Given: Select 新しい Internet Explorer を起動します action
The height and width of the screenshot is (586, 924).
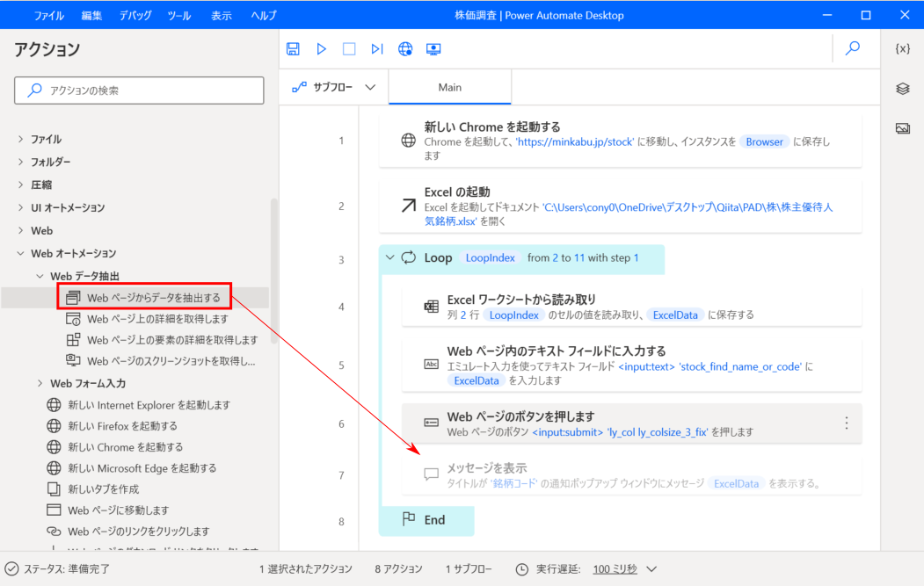Looking at the screenshot, I should click(x=139, y=405).
